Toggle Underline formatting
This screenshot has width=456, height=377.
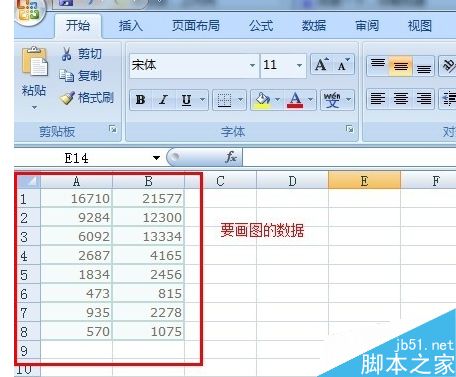pyautogui.click(x=186, y=100)
